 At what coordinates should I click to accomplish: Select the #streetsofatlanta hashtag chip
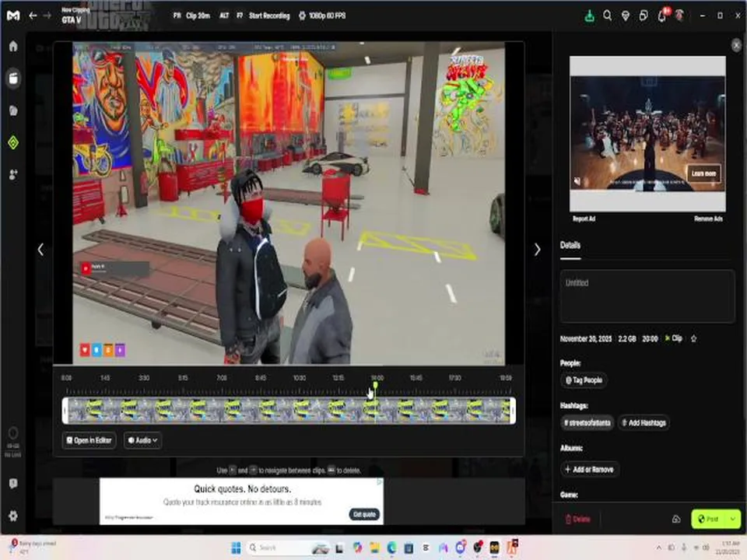[587, 422]
